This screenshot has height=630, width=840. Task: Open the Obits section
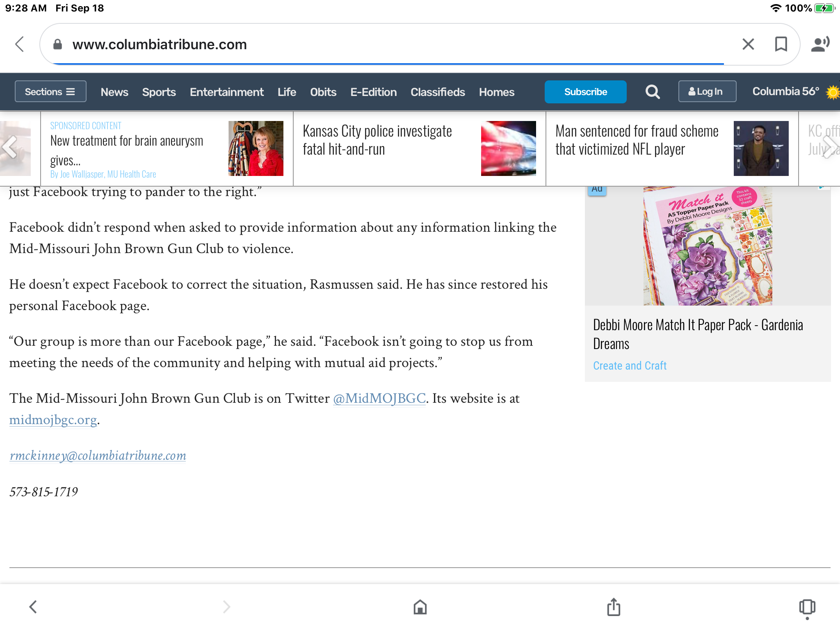pos(323,92)
